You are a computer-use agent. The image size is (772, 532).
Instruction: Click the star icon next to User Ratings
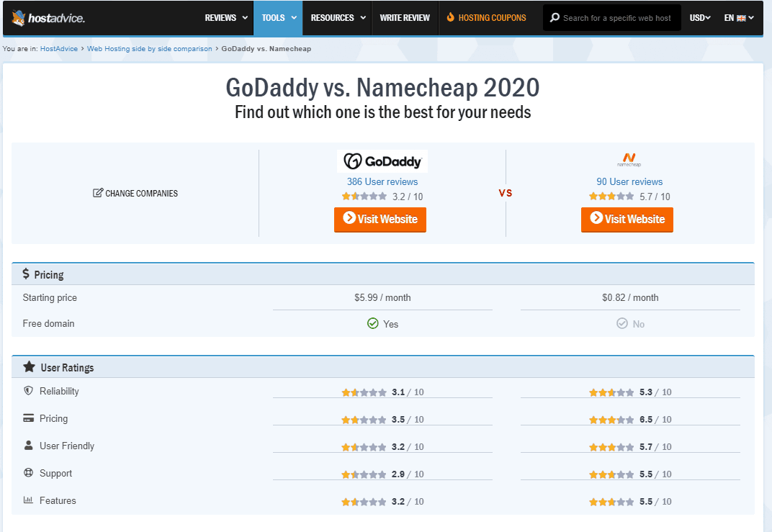pos(29,366)
